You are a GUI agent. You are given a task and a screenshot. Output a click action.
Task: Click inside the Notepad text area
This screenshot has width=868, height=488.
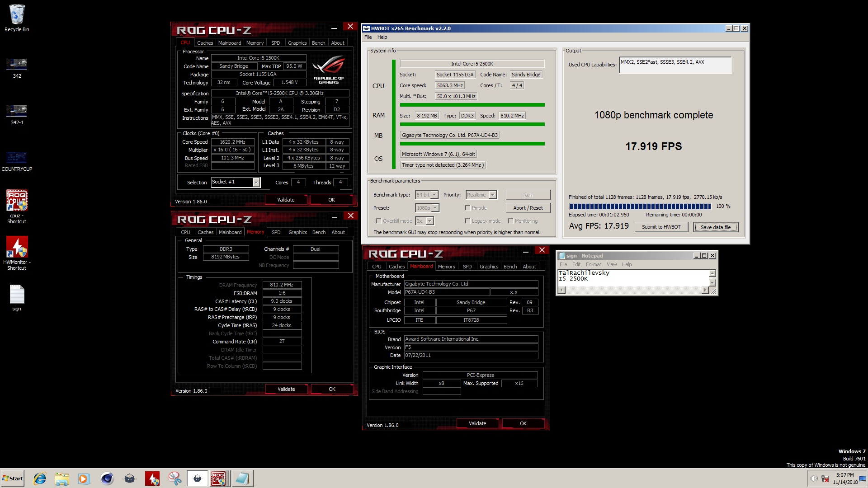point(633,278)
